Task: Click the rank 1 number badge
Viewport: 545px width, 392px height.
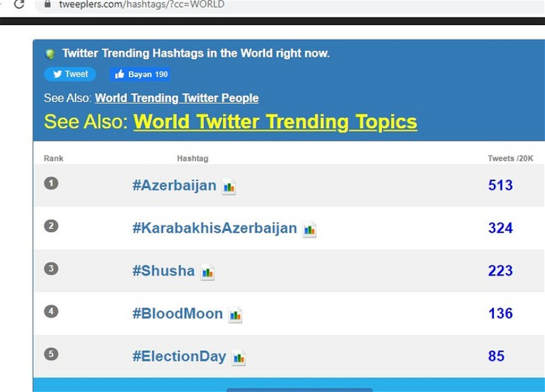Action: point(51,183)
